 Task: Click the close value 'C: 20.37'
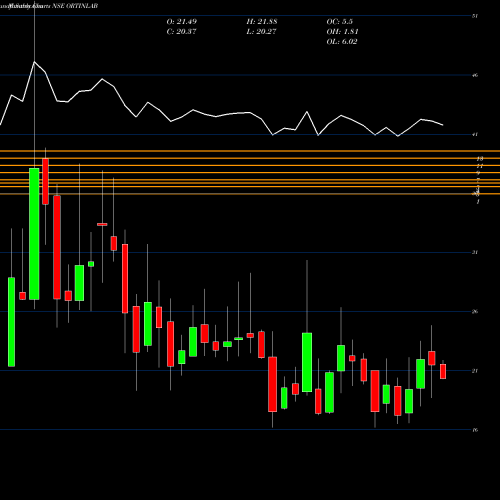pos(181,32)
